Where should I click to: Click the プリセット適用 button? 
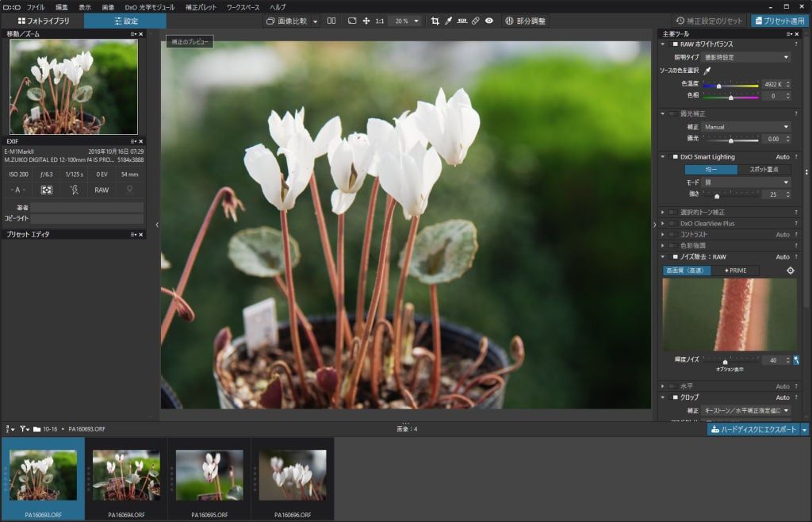pos(780,21)
